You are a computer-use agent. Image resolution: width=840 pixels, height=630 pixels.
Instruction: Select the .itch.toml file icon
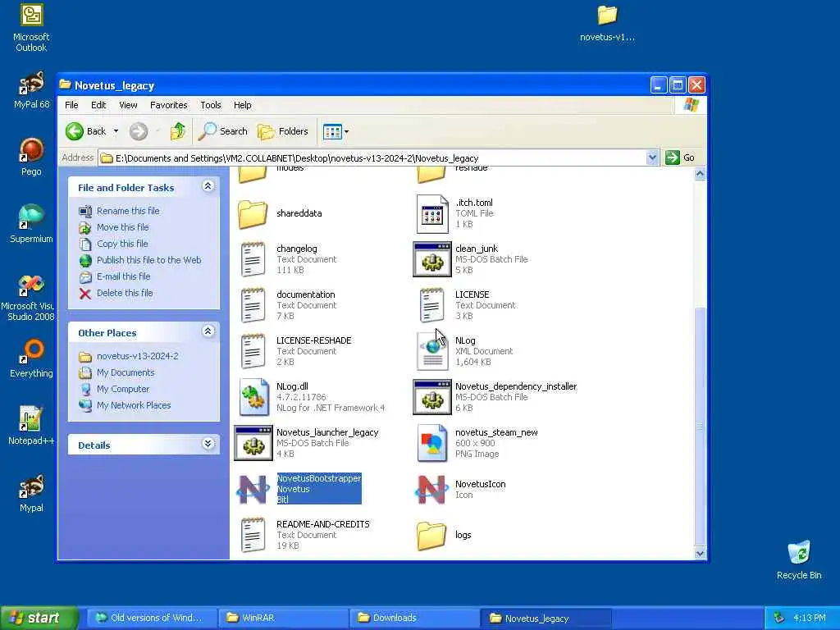(433, 214)
